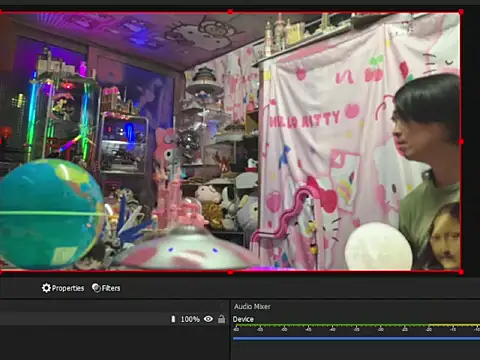
Task: Click the top-right corner red handle
Action: coord(461,12)
